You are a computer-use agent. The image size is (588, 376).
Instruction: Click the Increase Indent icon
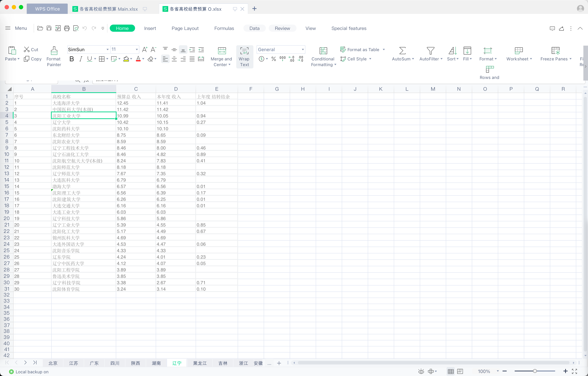point(201,50)
